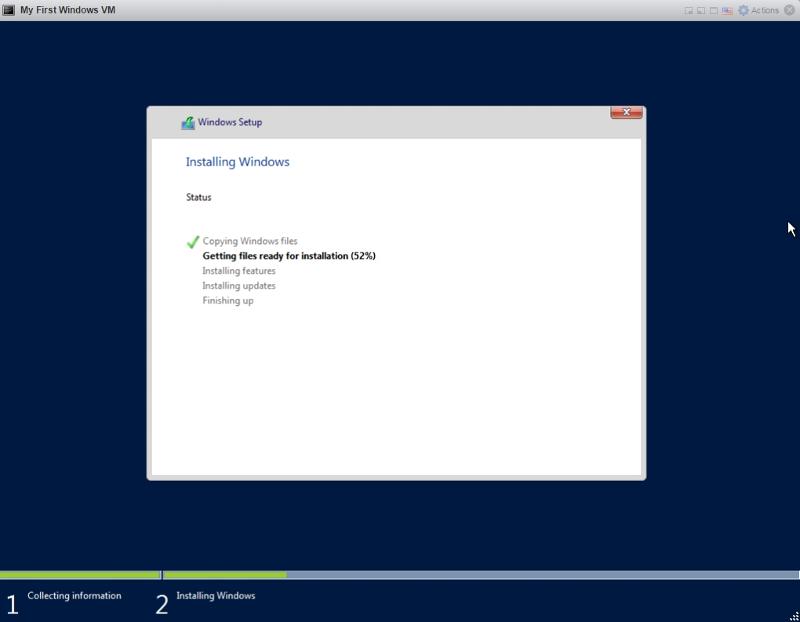The image size is (800, 622).
Task: Click the 'Installing features' step
Action: pos(239,271)
